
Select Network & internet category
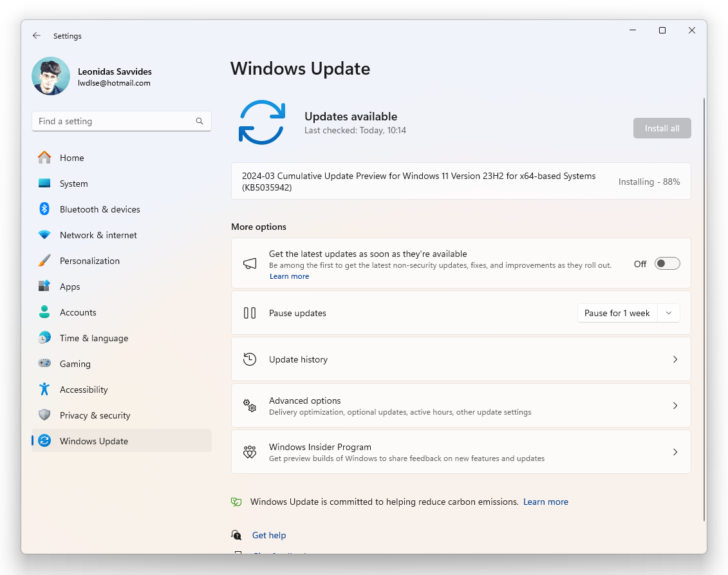pos(122,235)
